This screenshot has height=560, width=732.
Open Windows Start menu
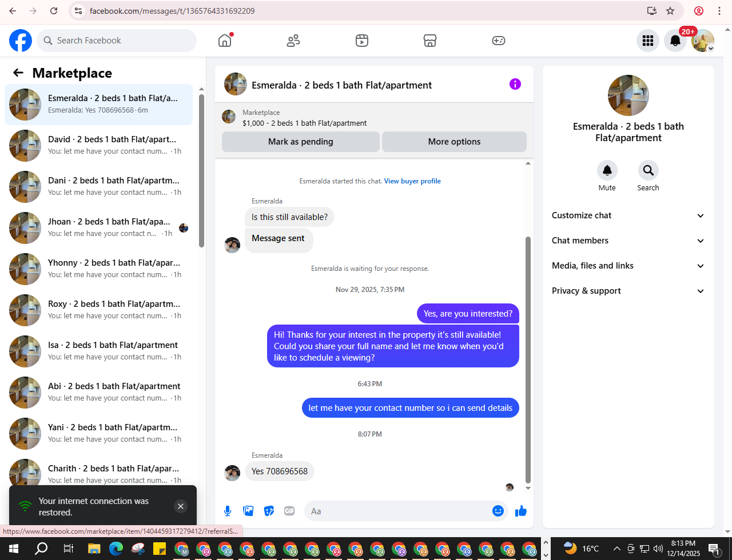[x=14, y=549]
